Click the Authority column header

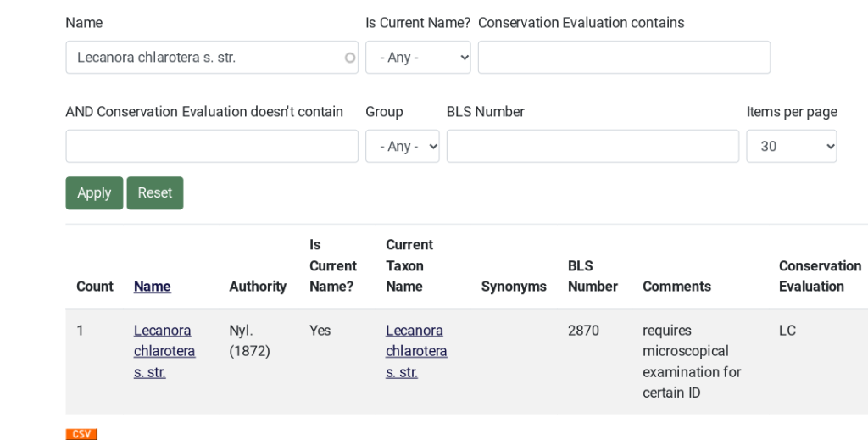258,287
